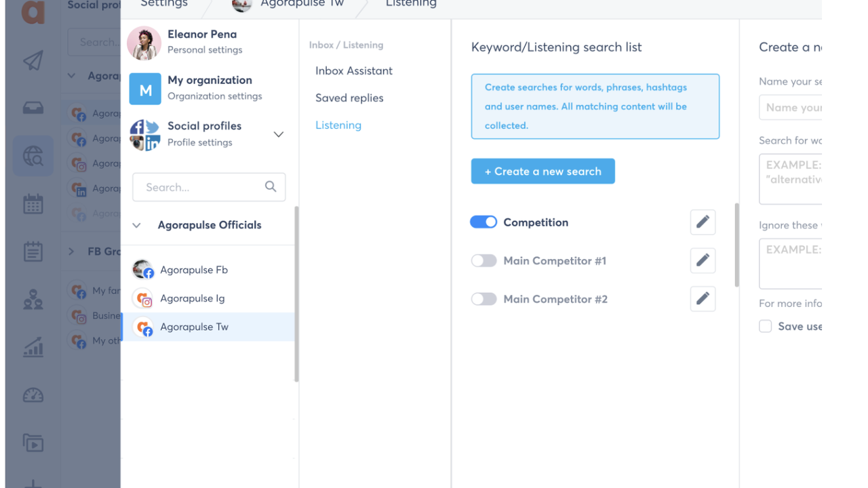Open the inbox tray icon in sidebar
Screen dimensions: 868x488
coord(33,108)
